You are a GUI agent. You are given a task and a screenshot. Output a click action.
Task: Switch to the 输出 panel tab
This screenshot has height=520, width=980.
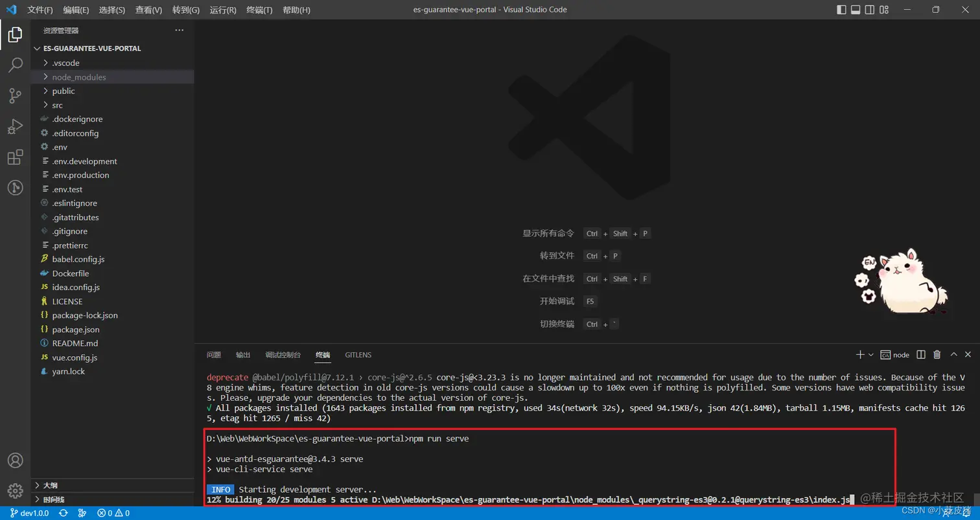point(243,355)
